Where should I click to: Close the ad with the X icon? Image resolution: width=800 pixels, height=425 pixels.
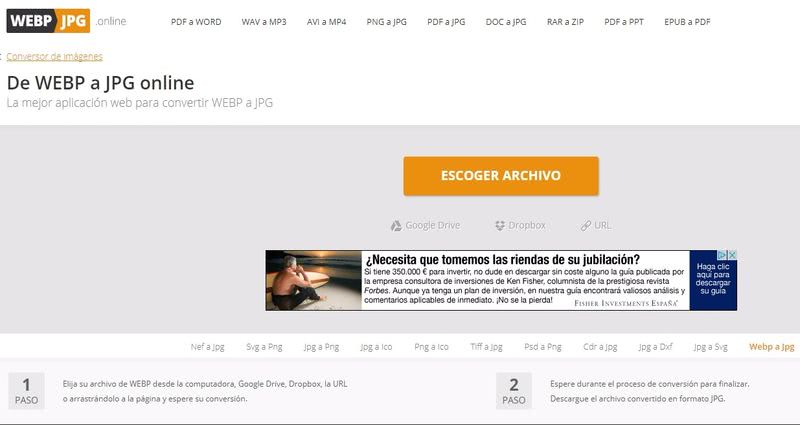(732, 255)
